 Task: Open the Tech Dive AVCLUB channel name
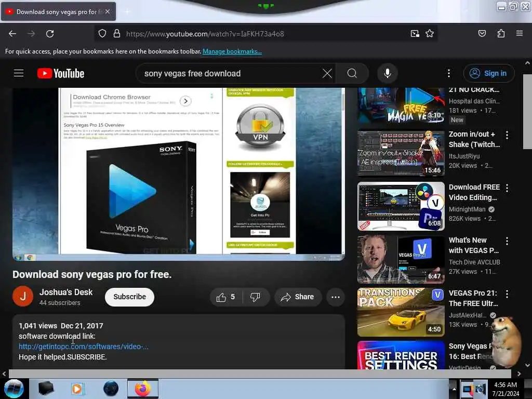point(474,262)
